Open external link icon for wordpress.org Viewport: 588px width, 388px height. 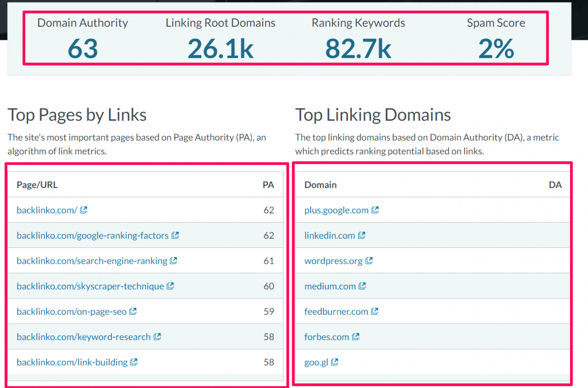pyautogui.click(x=369, y=260)
